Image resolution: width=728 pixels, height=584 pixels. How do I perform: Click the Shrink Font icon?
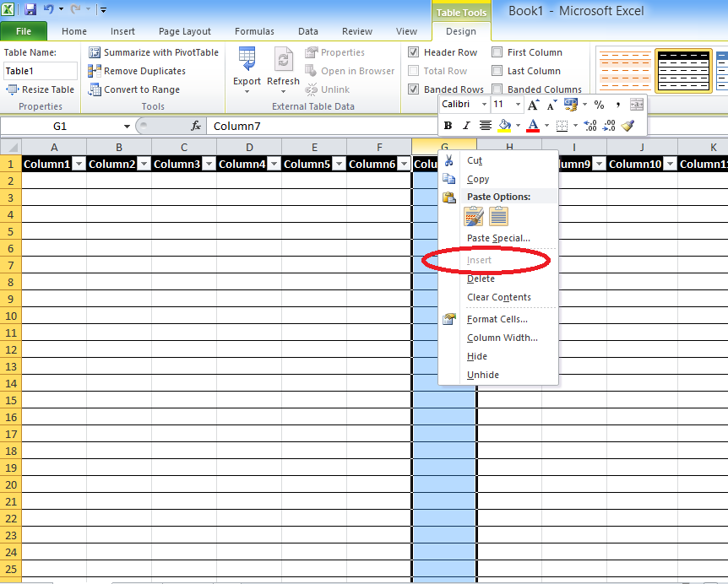tap(551, 105)
